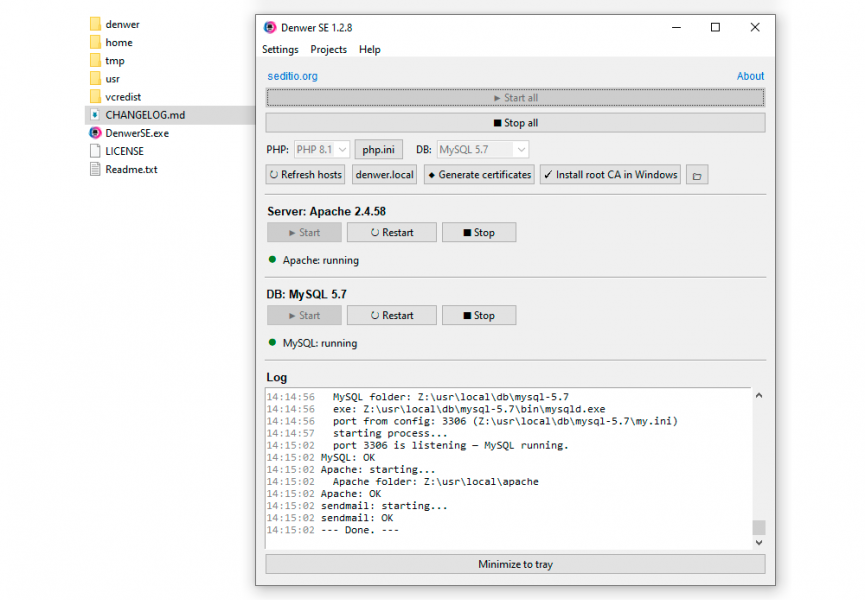Stop the MySQL 5.7 database
865x600 pixels.
pos(479,315)
